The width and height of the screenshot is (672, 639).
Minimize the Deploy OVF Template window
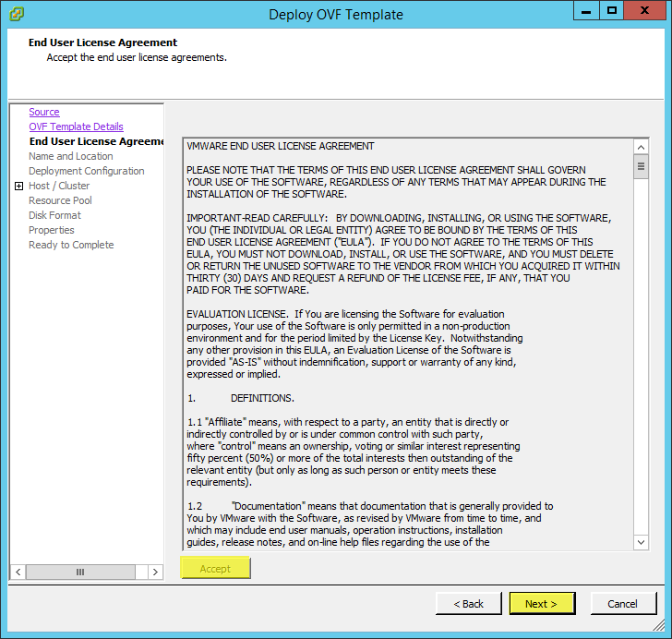point(586,10)
